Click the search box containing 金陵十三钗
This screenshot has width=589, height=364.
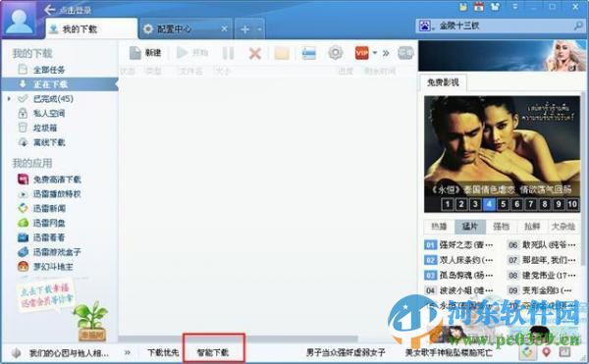coord(500,26)
